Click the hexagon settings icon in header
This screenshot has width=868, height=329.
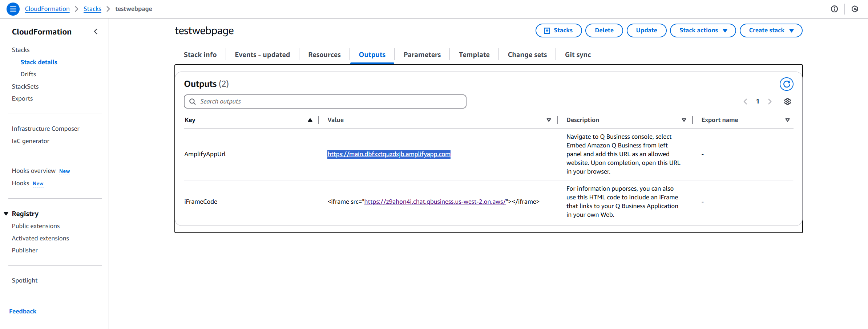pos(855,9)
